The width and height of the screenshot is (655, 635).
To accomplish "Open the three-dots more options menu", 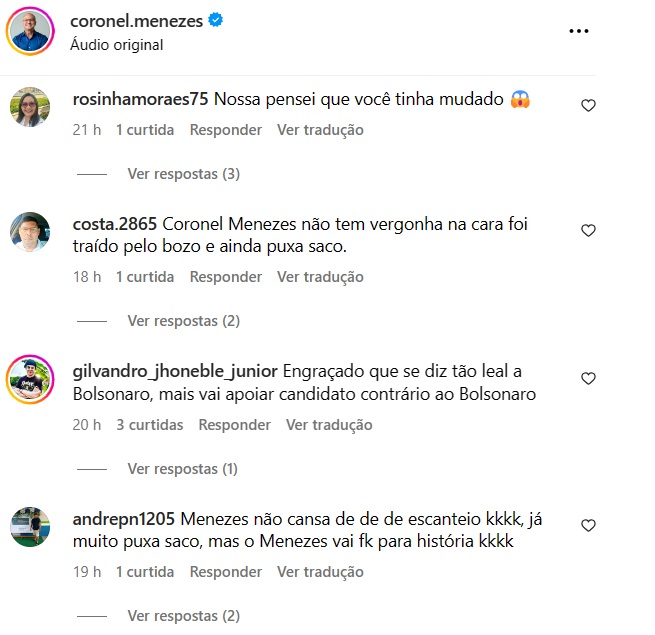I will (x=579, y=31).
